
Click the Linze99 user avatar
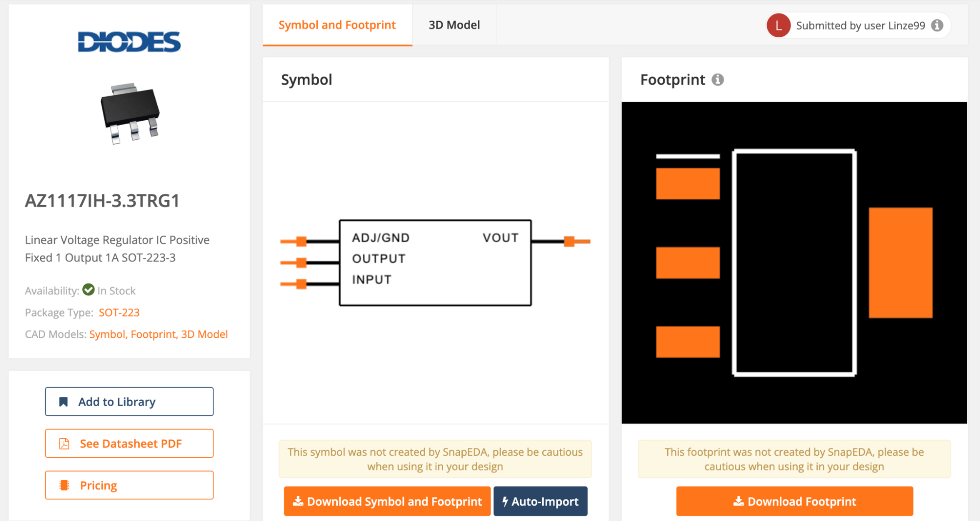[x=779, y=26]
